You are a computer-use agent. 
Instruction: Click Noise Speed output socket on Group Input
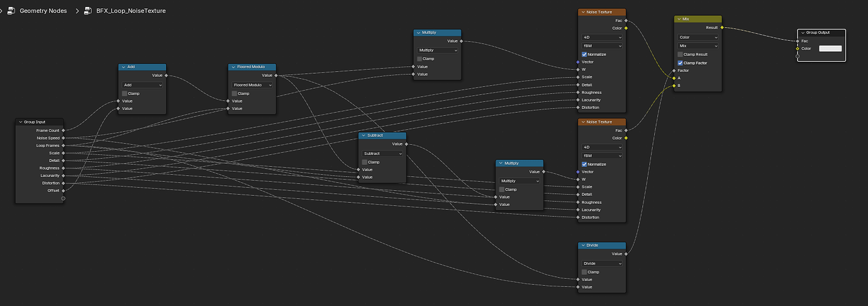click(x=64, y=138)
